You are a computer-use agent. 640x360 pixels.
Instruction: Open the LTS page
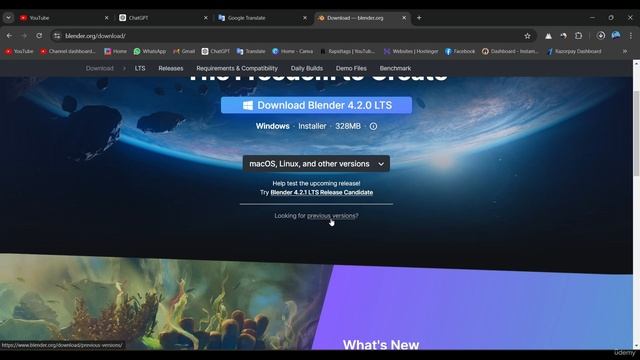[140, 68]
